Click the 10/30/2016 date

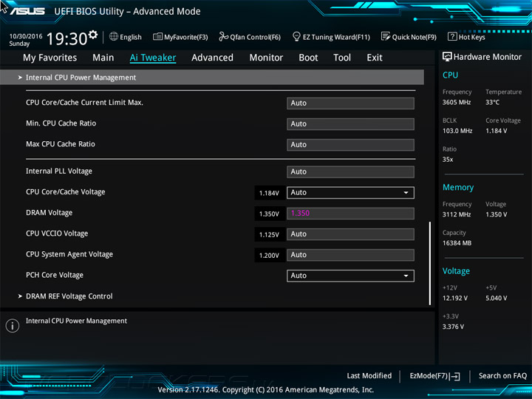(x=26, y=36)
